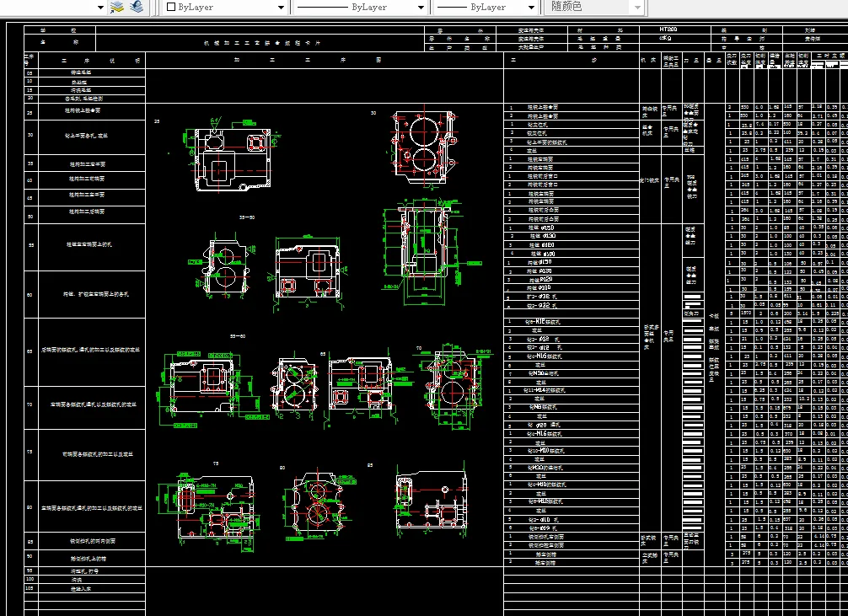The width and height of the screenshot is (848, 616).
Task: Click Make Object's Layer Current icon
Action: click(x=117, y=7)
